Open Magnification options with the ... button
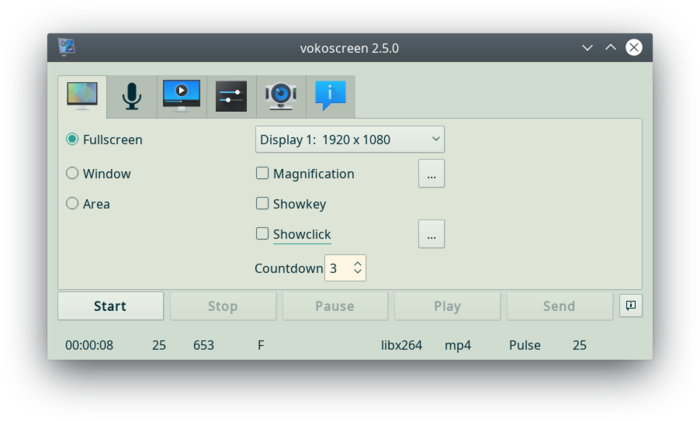 tap(431, 174)
